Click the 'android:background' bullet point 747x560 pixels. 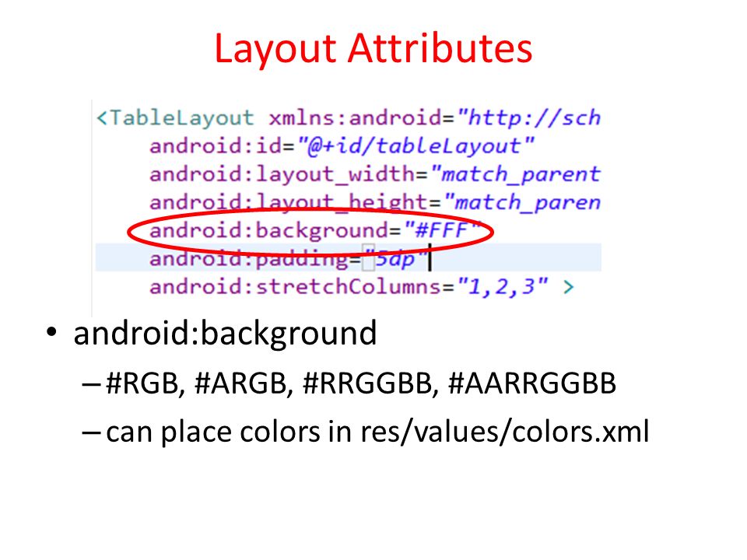[225, 334]
